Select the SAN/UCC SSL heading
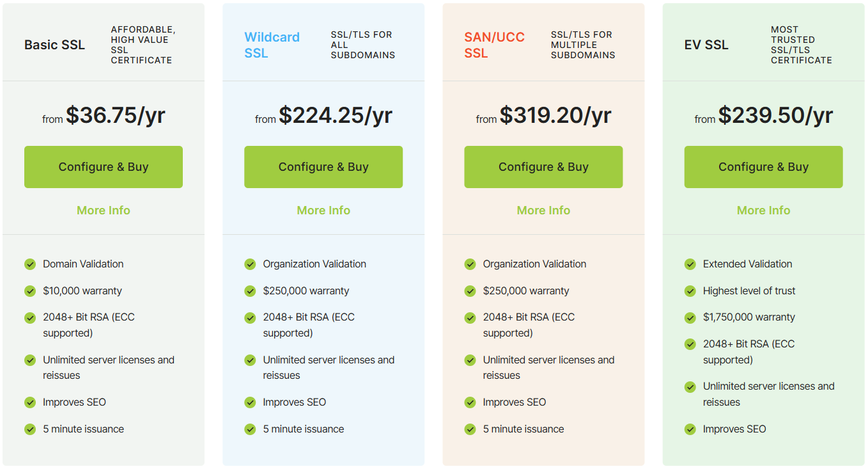The image size is (868, 469). coord(494,45)
